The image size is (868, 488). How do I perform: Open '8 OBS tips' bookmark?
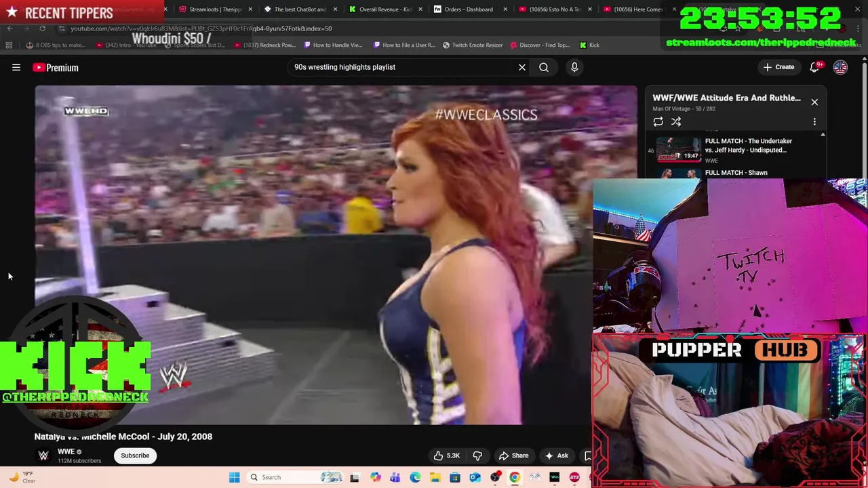click(56, 45)
